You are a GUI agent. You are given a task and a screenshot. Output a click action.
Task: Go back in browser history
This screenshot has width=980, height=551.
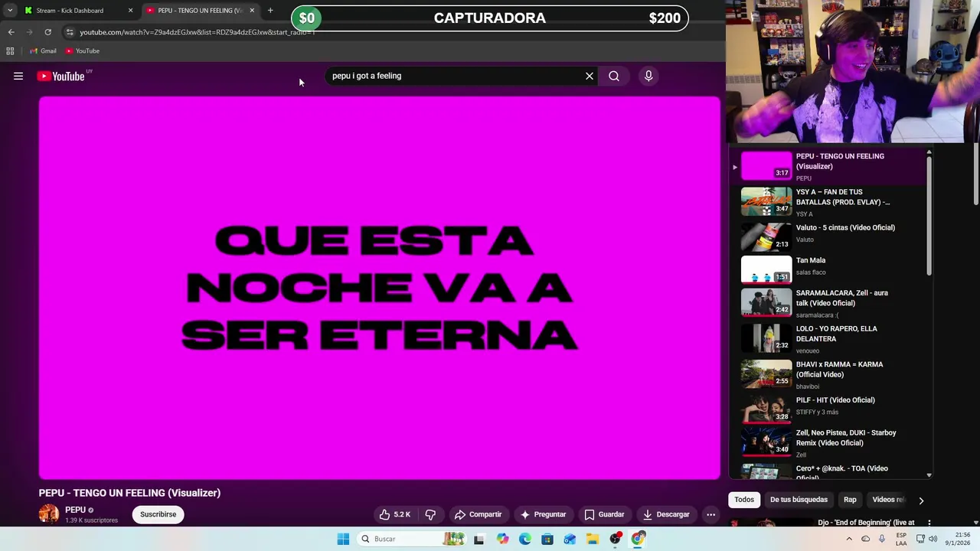click(11, 32)
